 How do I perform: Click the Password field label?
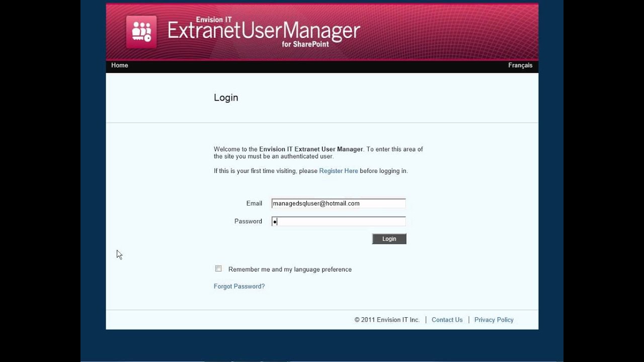(248, 221)
